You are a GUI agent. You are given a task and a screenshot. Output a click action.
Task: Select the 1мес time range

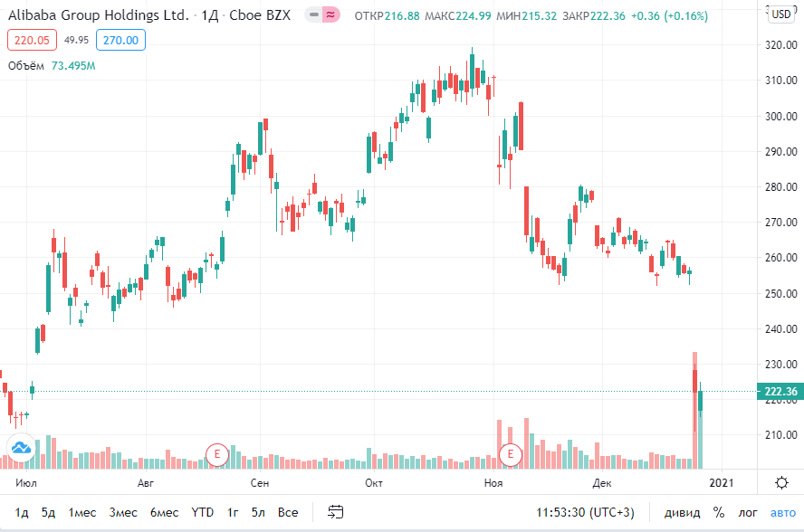[x=82, y=512]
